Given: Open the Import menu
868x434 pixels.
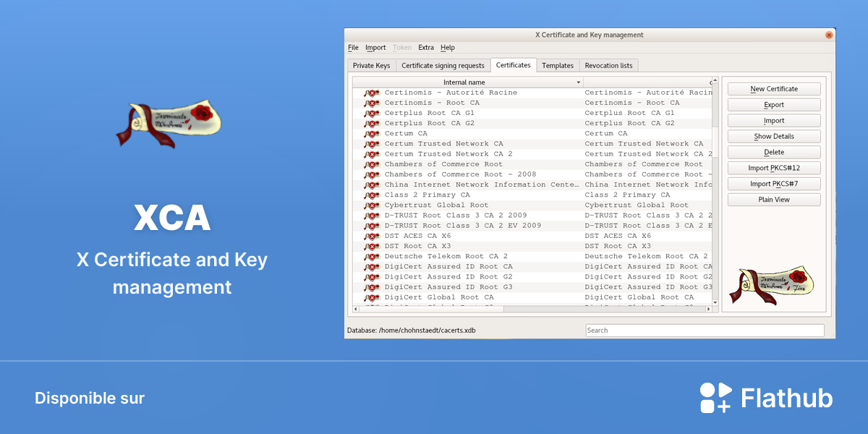Looking at the screenshot, I should [375, 48].
